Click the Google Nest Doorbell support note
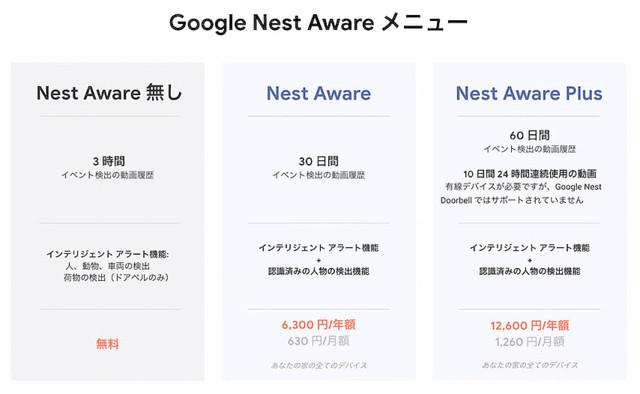The width and height of the screenshot is (640, 394). tap(521, 194)
